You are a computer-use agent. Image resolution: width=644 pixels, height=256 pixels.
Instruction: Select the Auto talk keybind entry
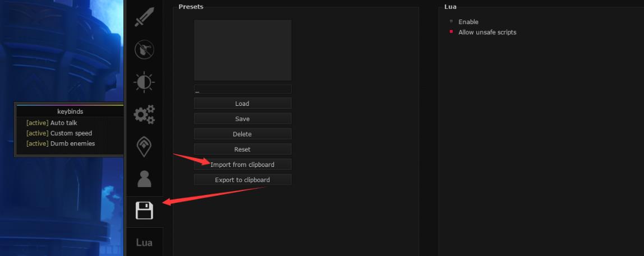tap(63, 123)
